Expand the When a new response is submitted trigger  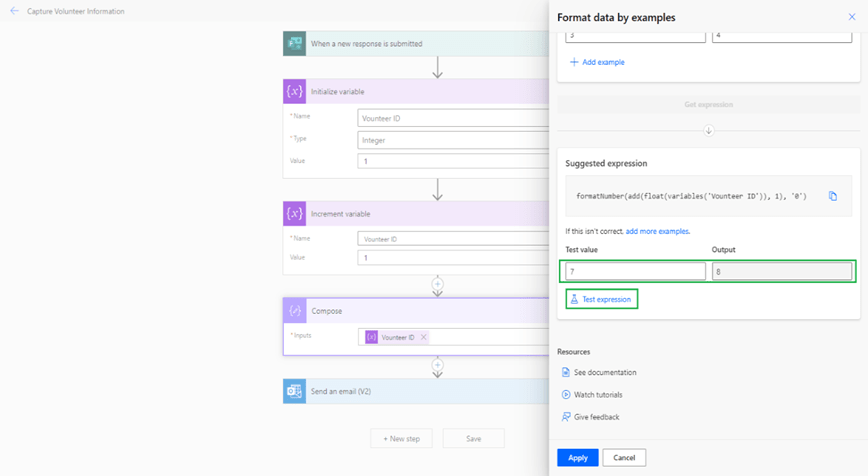point(400,44)
